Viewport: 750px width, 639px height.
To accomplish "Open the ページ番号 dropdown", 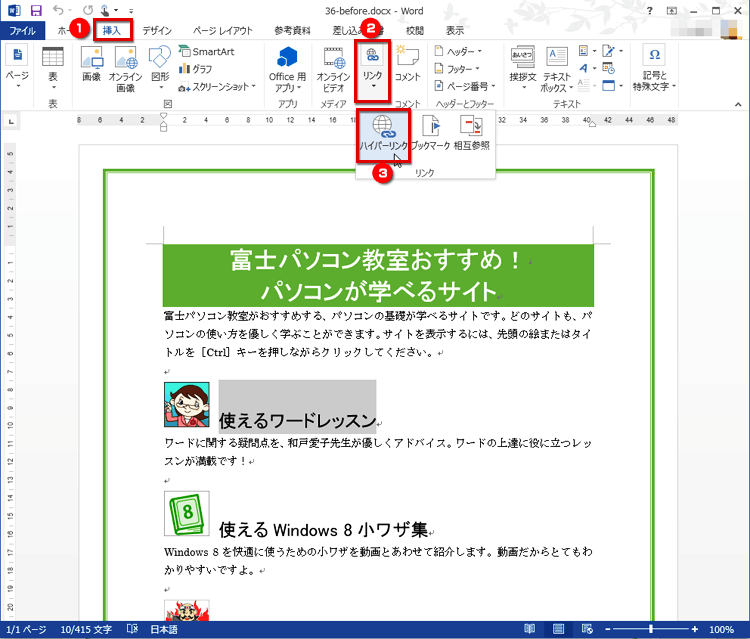I will [x=465, y=86].
